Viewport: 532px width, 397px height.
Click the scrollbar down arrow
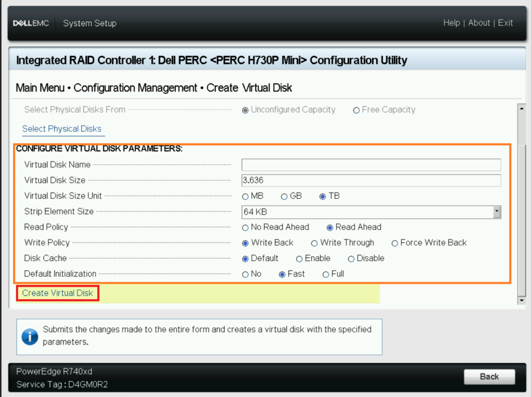point(522,300)
